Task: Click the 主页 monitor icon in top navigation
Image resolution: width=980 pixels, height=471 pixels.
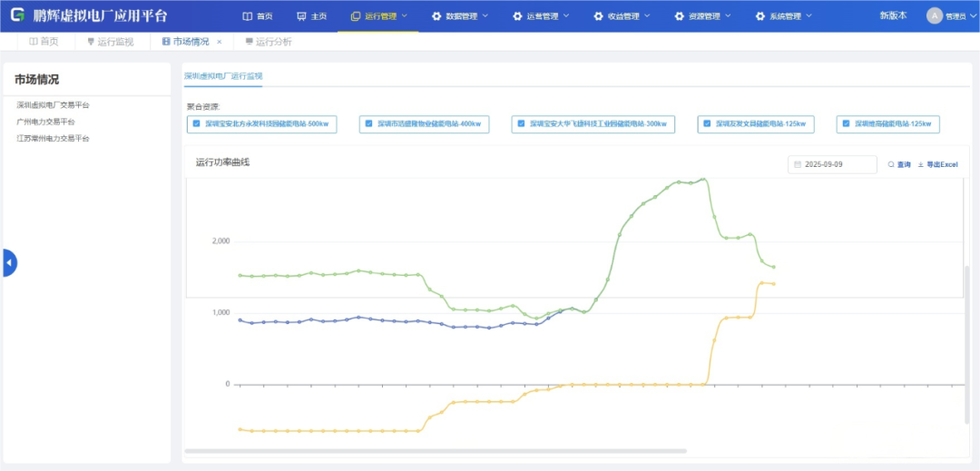Action: point(301,16)
